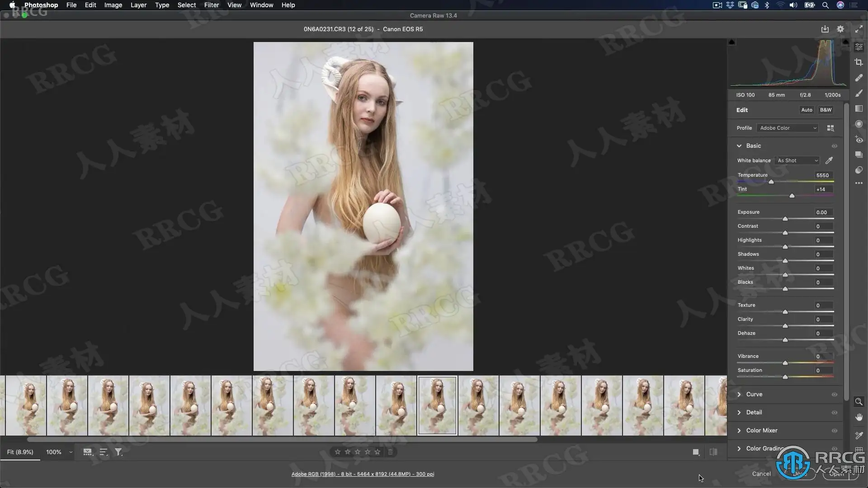Image resolution: width=868 pixels, height=488 pixels.
Task: Toggle Basic panel visibility eye icon
Action: coord(835,146)
